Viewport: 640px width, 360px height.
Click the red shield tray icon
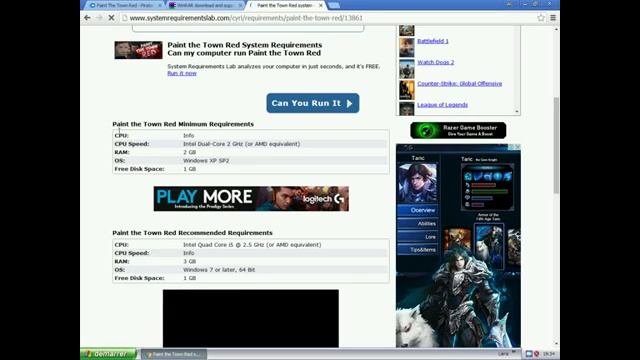[x=536, y=354]
